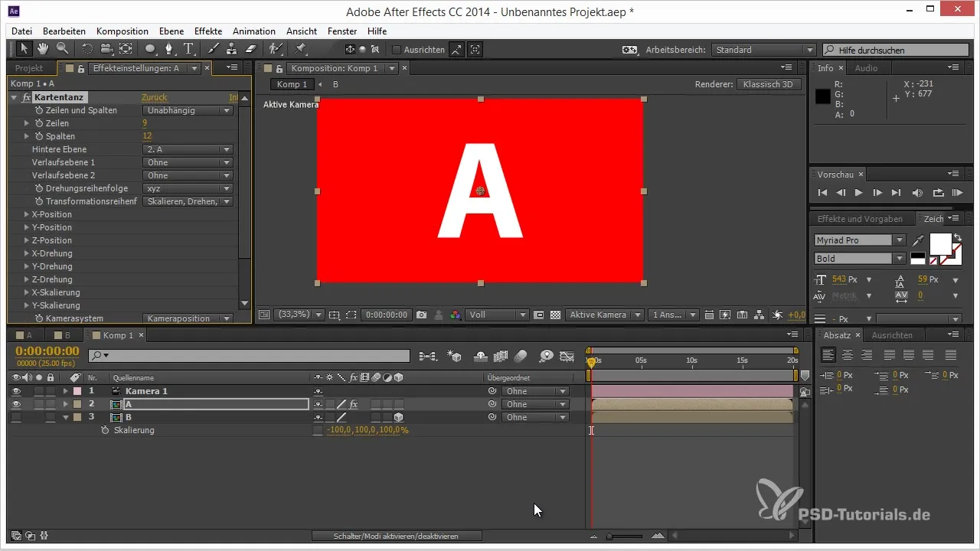Image resolution: width=980 pixels, height=551 pixels.
Task: Hide layer A with its eye icon
Action: point(16,404)
